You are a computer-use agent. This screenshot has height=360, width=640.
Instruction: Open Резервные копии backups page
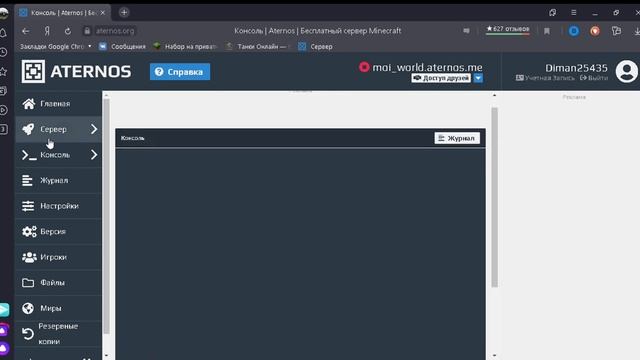coord(58,334)
